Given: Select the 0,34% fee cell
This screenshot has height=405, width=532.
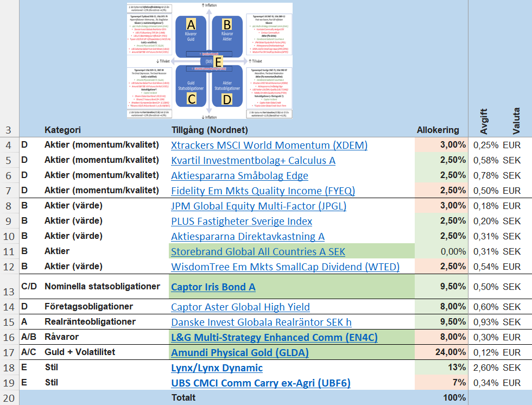Looking at the screenshot, I should [486, 383].
